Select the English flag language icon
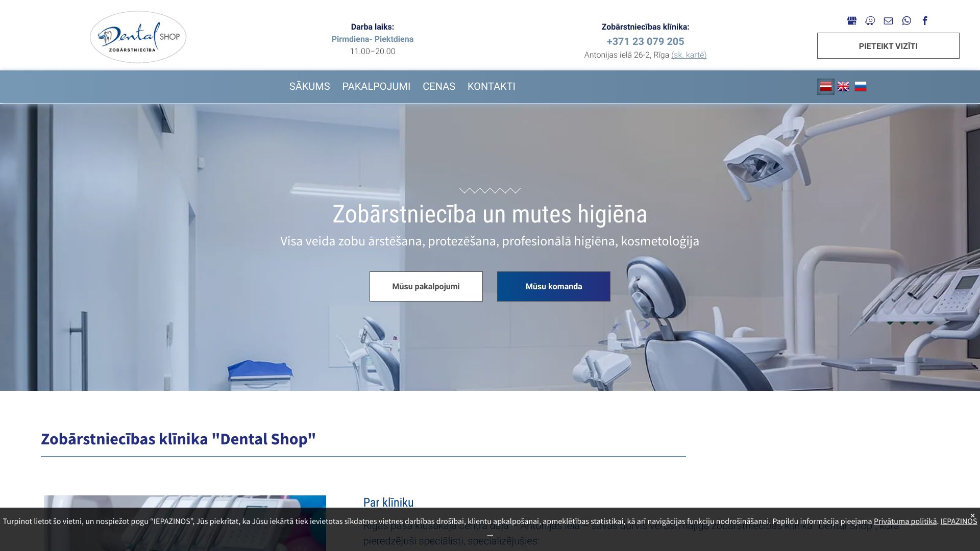The height and width of the screenshot is (551, 980). point(844,86)
